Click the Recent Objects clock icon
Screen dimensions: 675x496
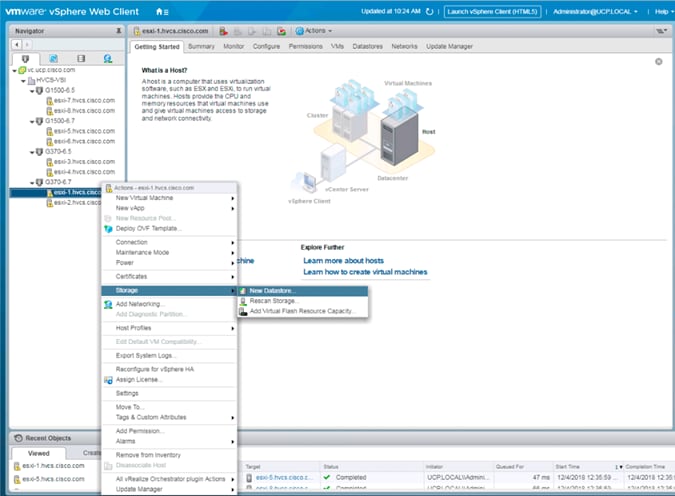[18, 438]
